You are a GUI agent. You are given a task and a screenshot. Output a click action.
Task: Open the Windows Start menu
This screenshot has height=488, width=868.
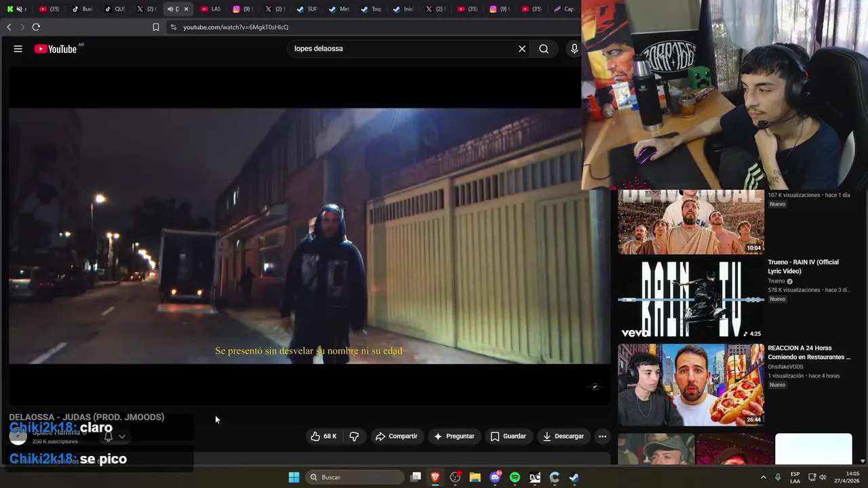pyautogui.click(x=294, y=477)
